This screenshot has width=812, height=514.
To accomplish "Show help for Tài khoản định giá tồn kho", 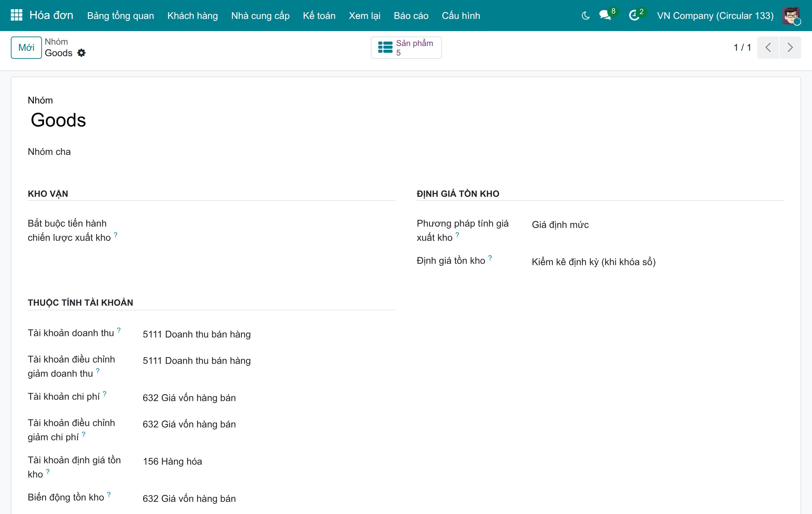I will tap(48, 471).
